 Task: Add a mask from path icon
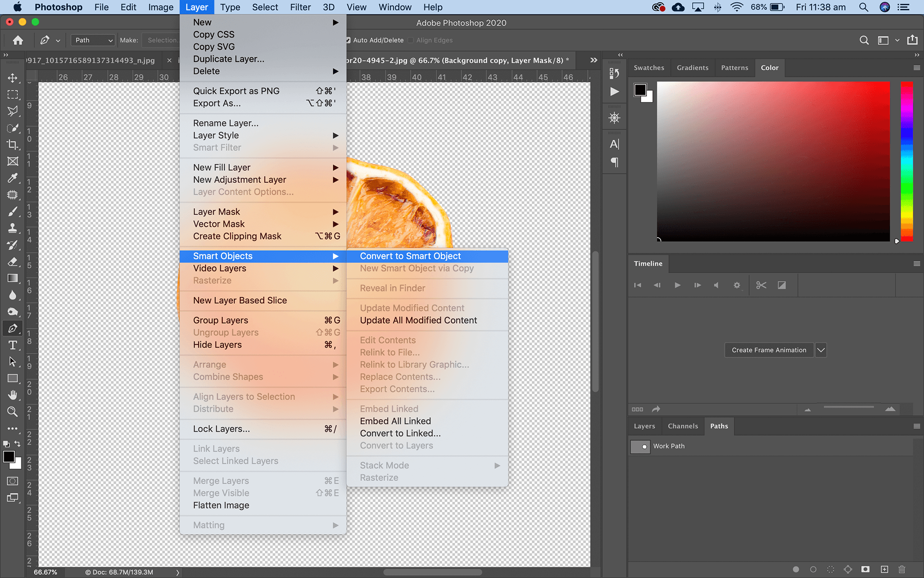click(x=865, y=569)
